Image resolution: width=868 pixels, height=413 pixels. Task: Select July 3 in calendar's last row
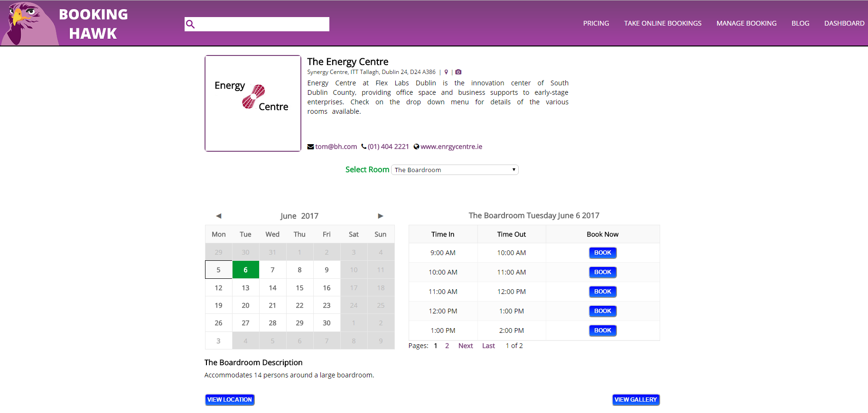[x=219, y=341]
